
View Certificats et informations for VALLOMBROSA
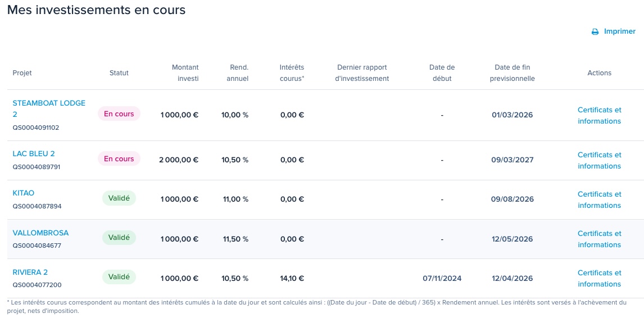coord(599,239)
